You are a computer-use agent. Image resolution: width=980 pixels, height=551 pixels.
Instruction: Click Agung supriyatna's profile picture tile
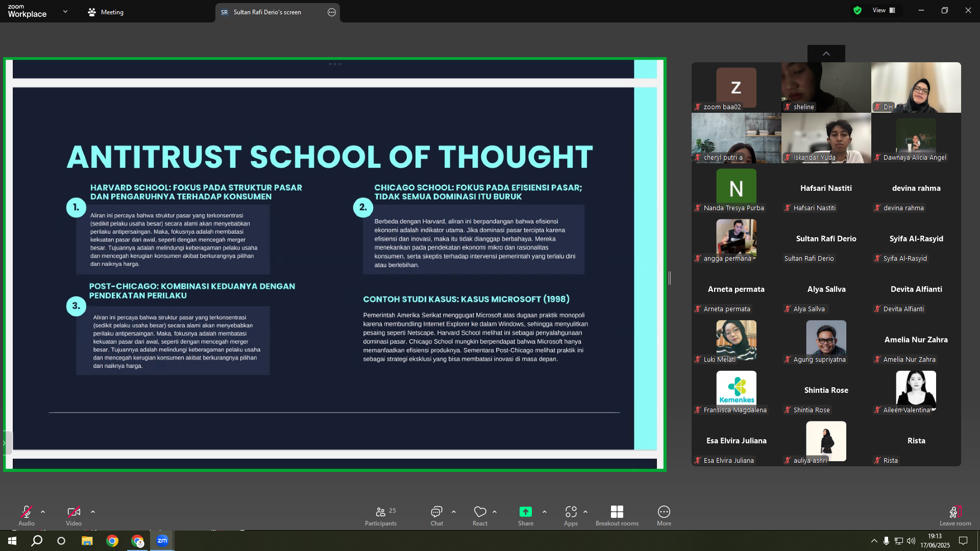(826, 340)
